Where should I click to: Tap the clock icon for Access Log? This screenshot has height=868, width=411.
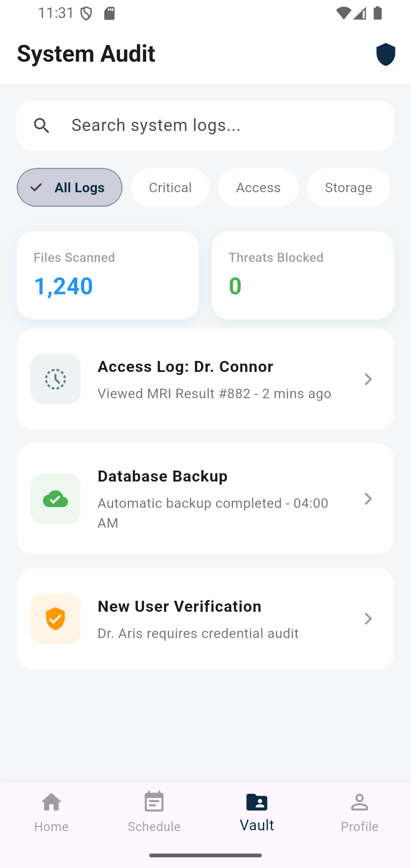click(x=56, y=379)
